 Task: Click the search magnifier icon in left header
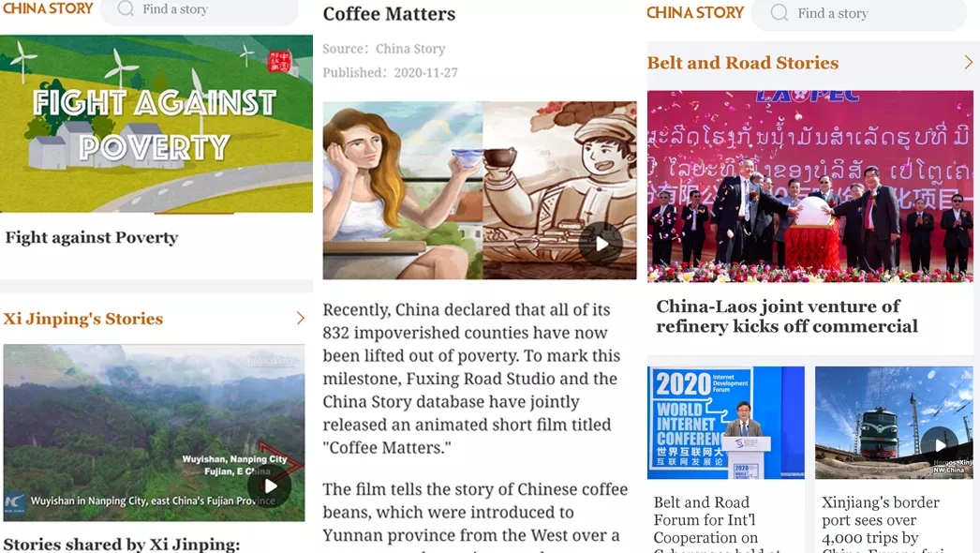pos(126,8)
